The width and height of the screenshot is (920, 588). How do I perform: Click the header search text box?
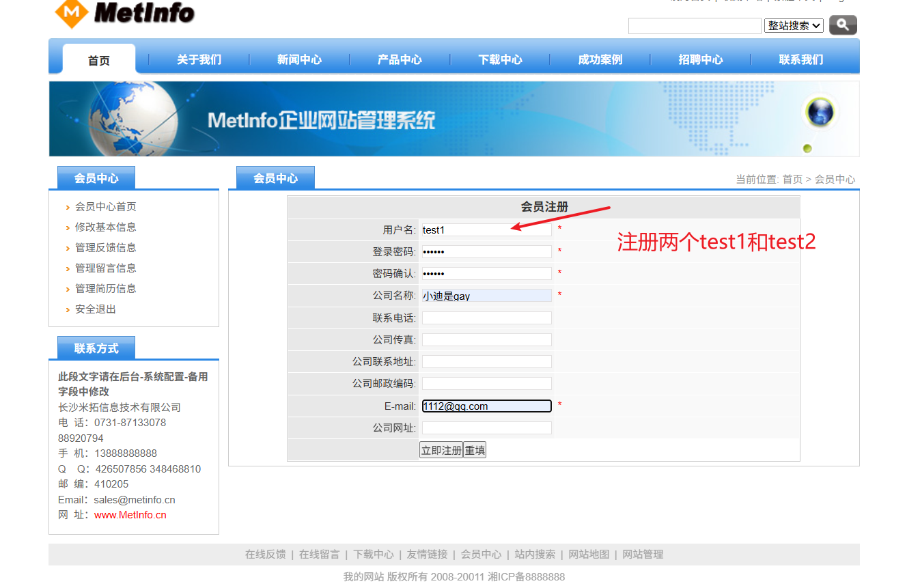click(x=695, y=25)
